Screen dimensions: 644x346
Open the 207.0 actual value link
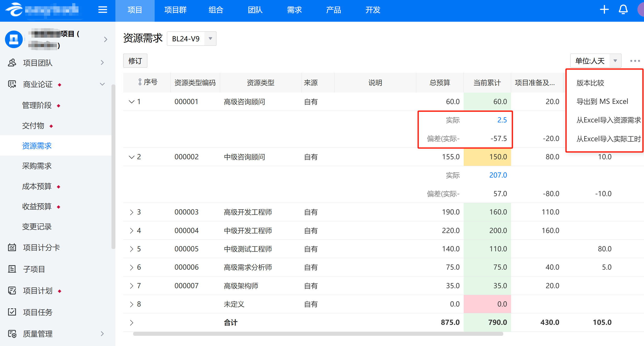(x=498, y=175)
